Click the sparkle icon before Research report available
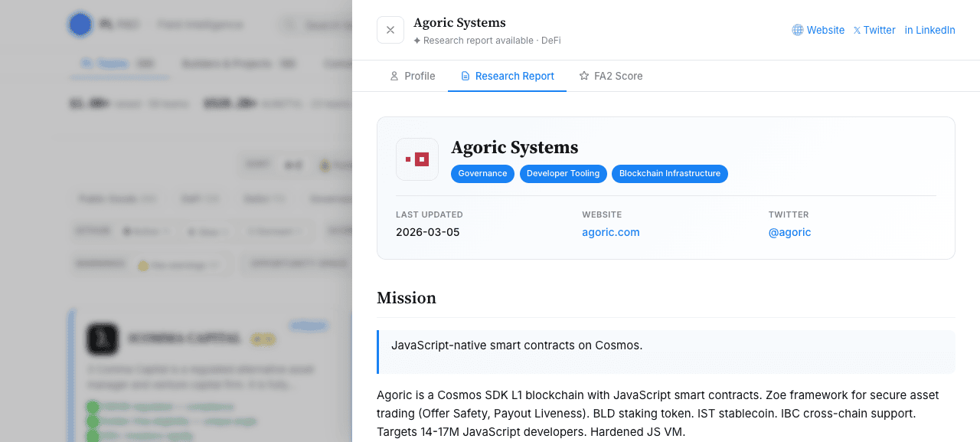The image size is (980, 442). 417,41
